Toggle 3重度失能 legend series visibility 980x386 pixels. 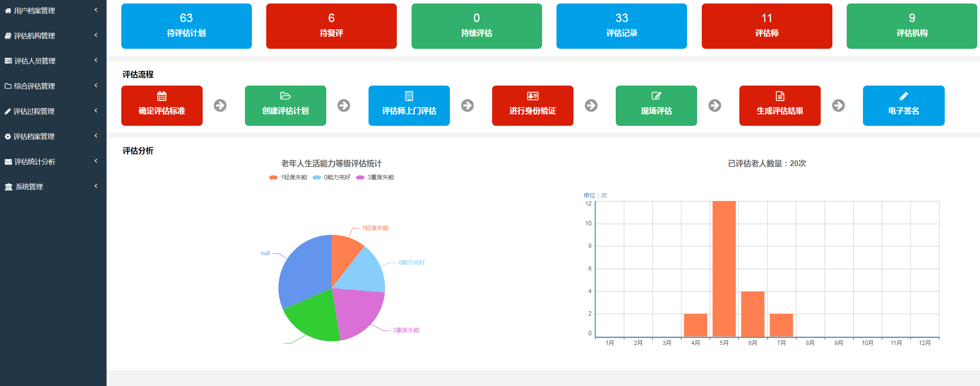coord(375,177)
